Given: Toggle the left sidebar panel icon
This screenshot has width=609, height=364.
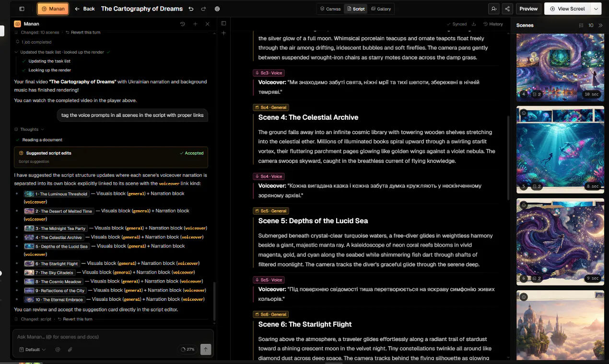Looking at the screenshot, I should [22, 9].
